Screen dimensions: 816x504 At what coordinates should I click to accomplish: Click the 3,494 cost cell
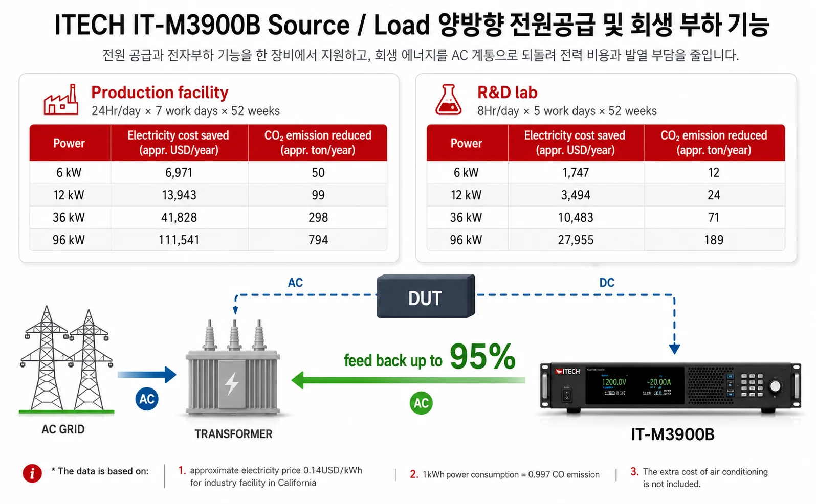pyautogui.click(x=576, y=195)
